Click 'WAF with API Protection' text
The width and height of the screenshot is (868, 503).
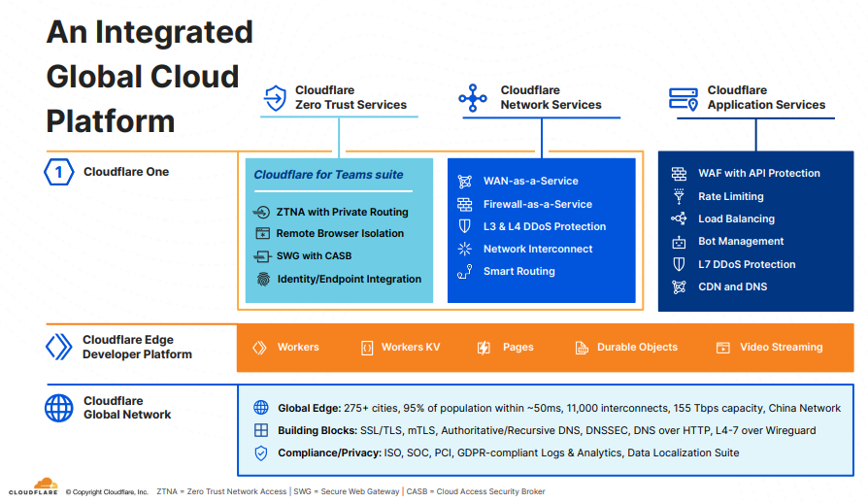pos(759,173)
